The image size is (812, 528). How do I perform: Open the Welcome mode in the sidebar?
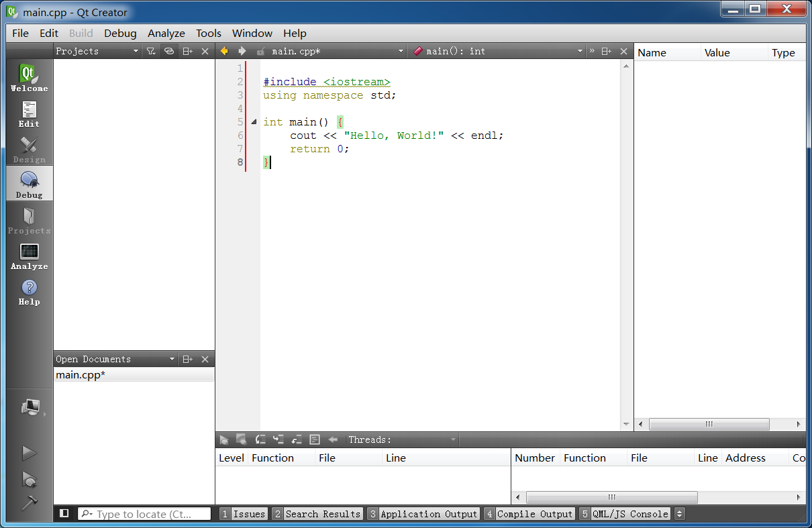pos(29,78)
